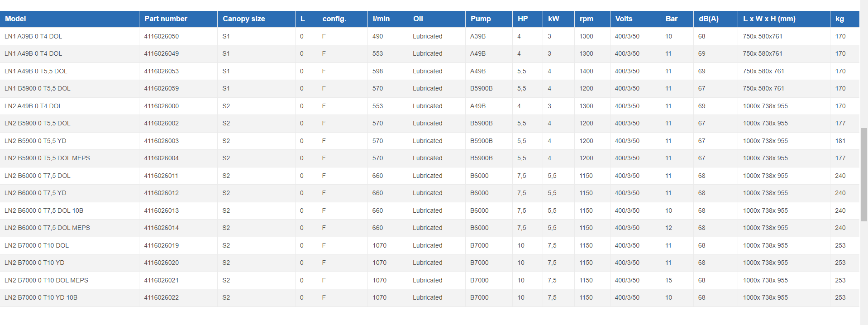Click model LN2 B7000 0 T10 YD 10B
The image size is (868, 325).
click(41, 297)
